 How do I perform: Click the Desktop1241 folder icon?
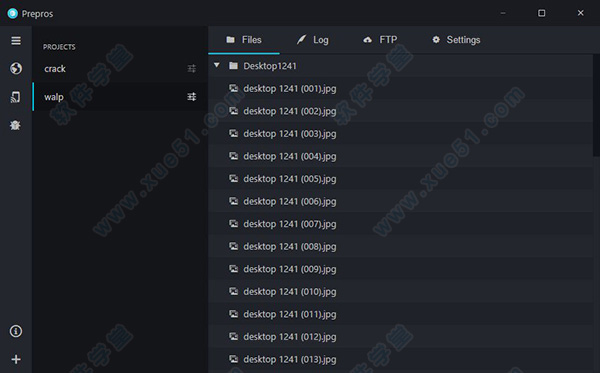[233, 66]
